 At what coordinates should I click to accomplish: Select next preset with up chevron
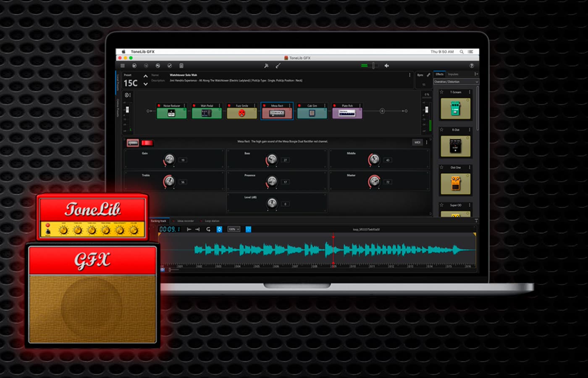(145, 76)
